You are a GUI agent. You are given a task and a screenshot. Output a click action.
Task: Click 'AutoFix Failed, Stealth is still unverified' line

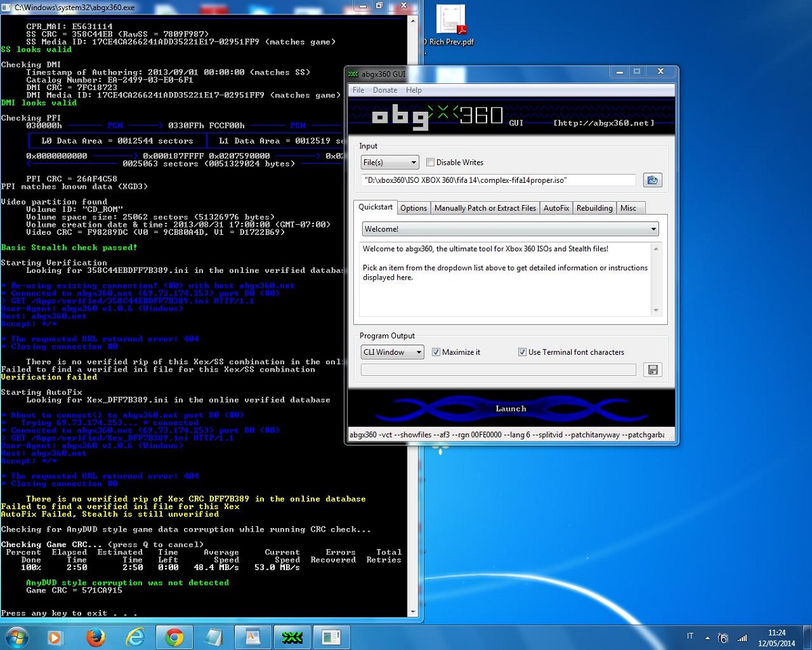pyautogui.click(x=110, y=514)
